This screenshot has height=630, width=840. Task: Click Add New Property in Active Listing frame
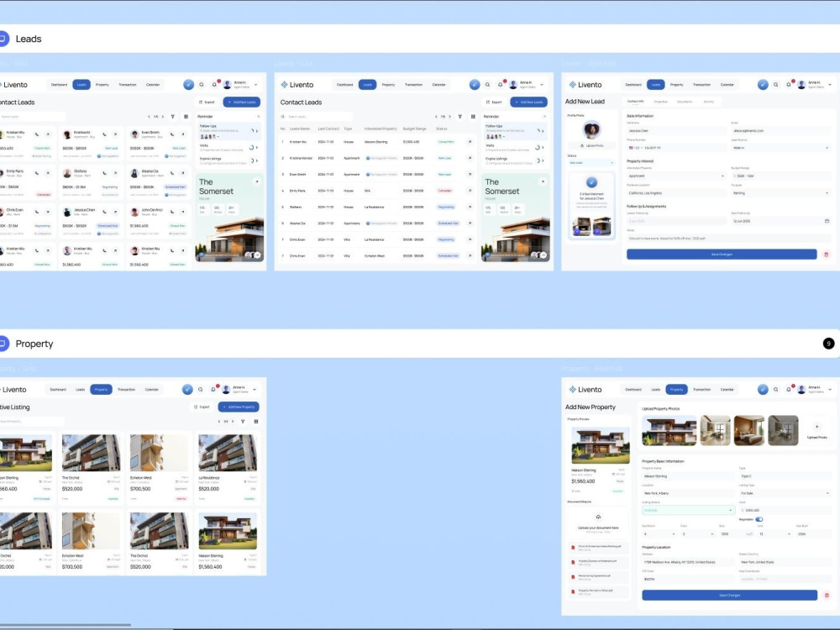point(239,407)
